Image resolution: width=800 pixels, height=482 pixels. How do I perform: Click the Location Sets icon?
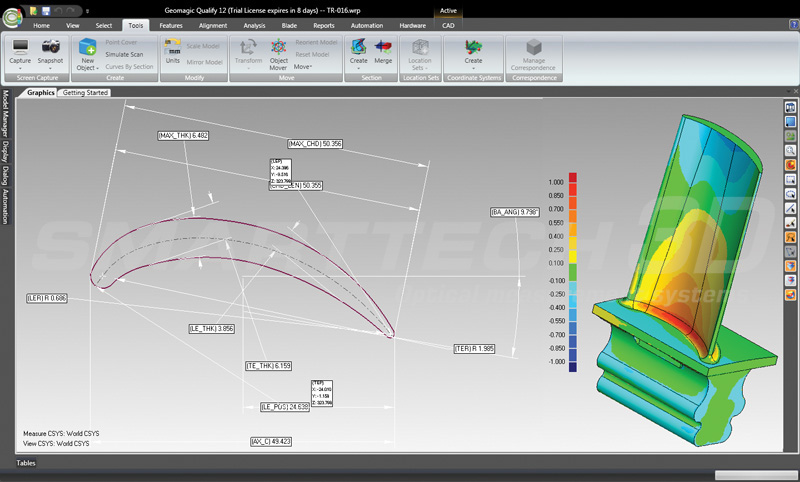419,47
